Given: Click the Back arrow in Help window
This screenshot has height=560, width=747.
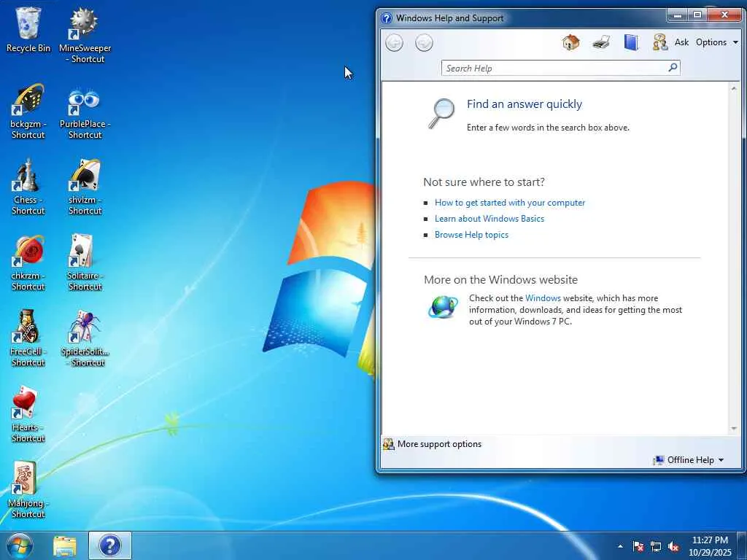Looking at the screenshot, I should tap(394, 43).
